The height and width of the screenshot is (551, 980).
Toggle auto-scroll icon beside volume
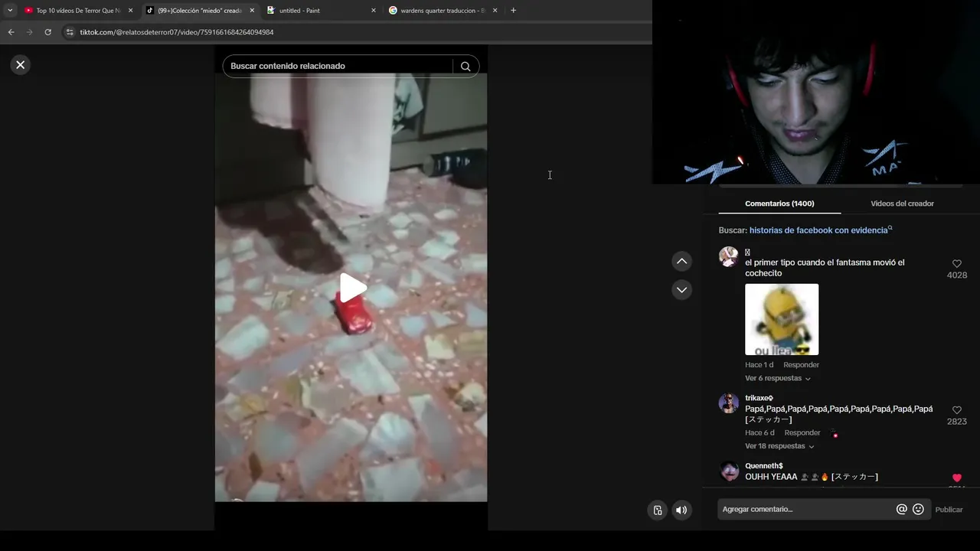tap(658, 510)
